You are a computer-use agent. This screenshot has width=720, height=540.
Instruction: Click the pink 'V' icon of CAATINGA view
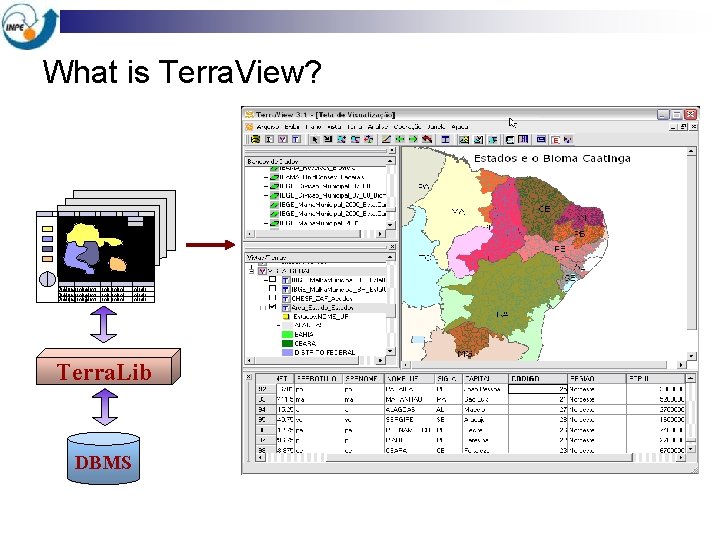click(262, 271)
